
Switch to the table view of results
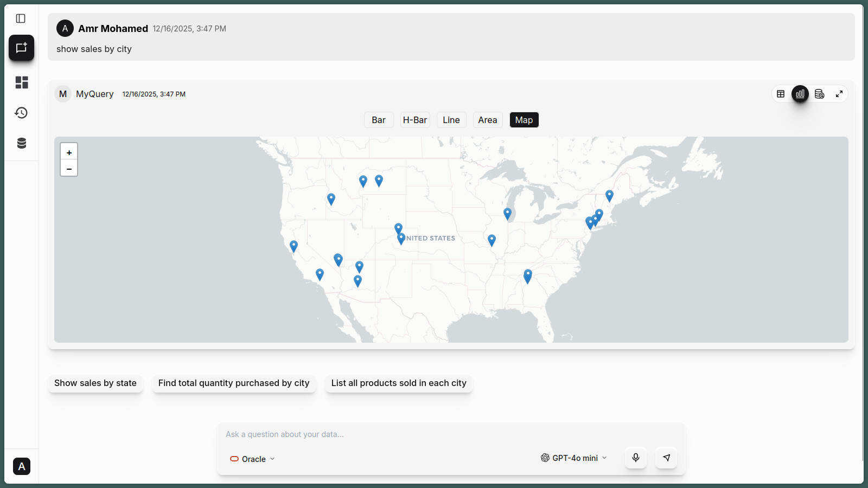point(781,94)
